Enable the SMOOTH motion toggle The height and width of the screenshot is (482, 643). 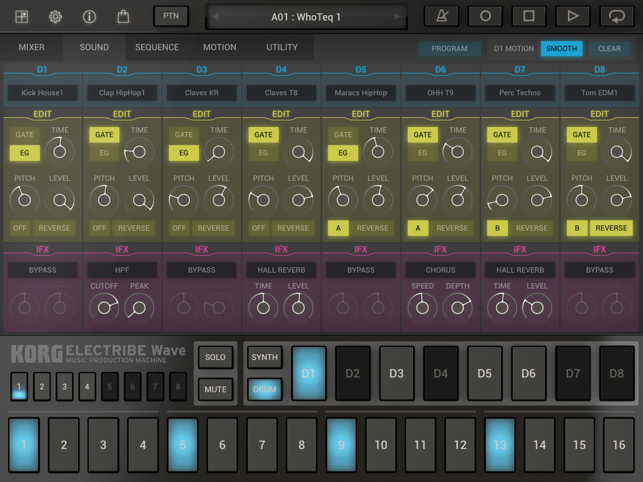point(561,48)
